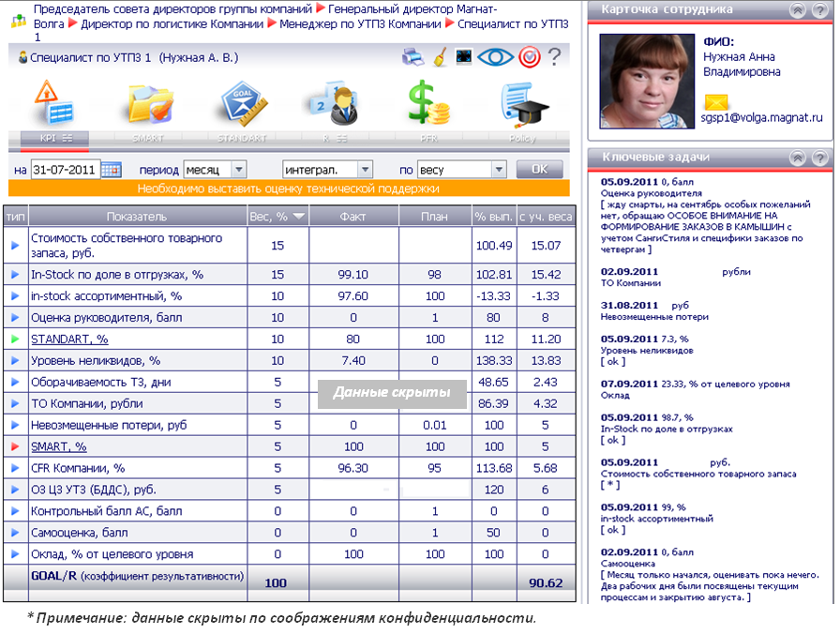840x634 pixels.
Task: Expand the Самооценка row arrow
Action: coord(15,532)
